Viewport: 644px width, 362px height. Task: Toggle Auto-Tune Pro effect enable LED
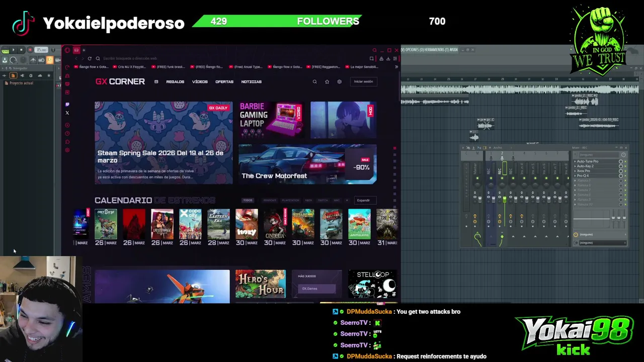[625, 161]
